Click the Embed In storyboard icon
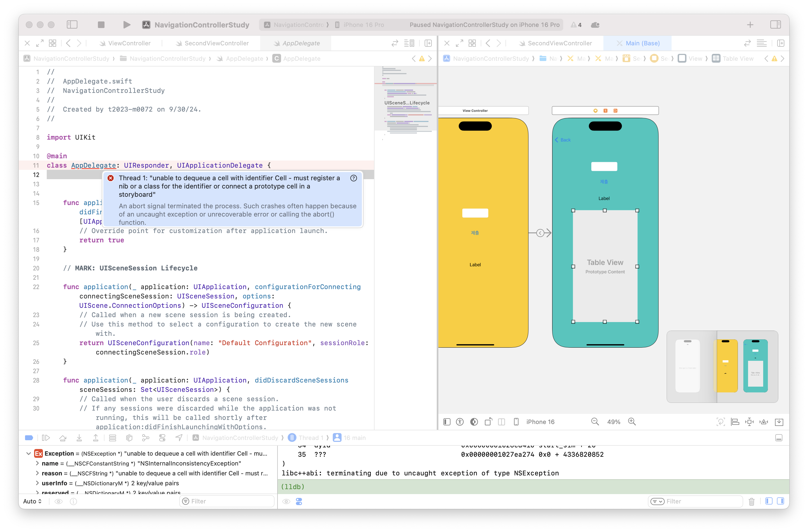Image resolution: width=808 pixels, height=532 pixels. (x=779, y=422)
